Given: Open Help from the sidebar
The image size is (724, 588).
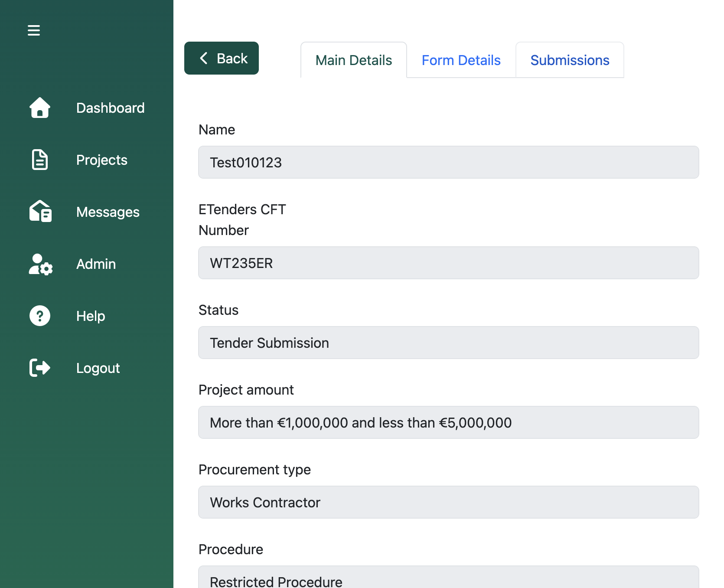Looking at the screenshot, I should pos(91,316).
